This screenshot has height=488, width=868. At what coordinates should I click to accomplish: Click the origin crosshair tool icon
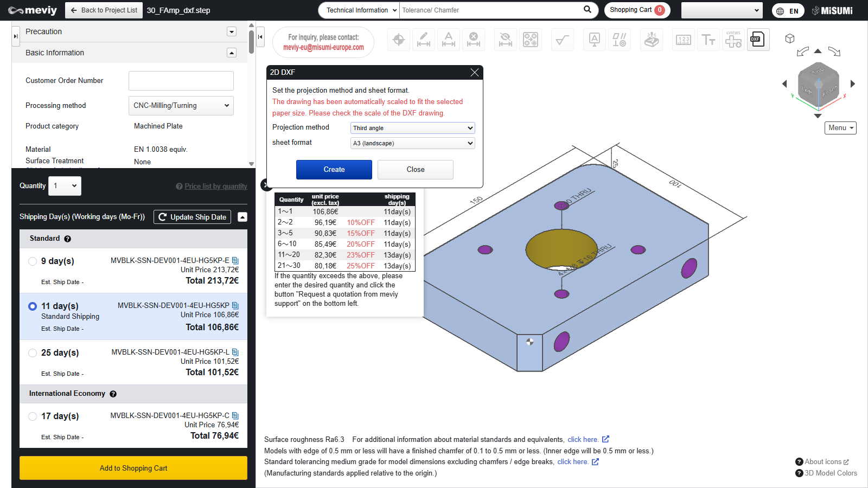coord(399,40)
